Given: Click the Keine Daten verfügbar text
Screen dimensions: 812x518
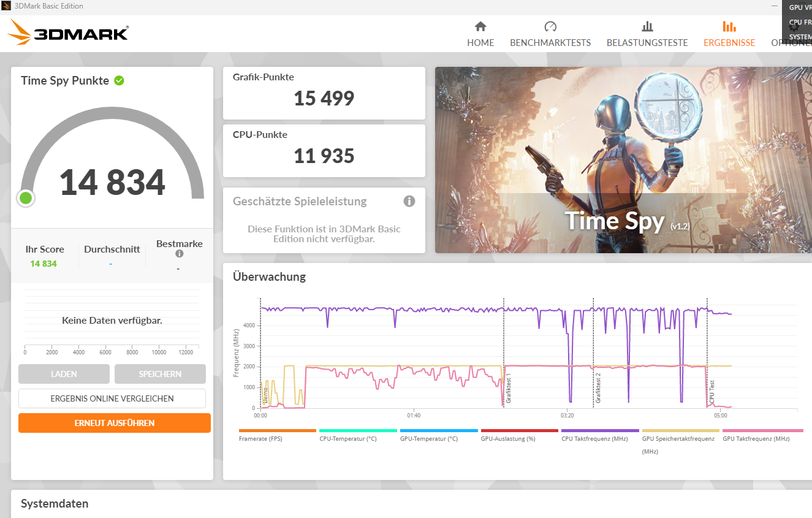Looking at the screenshot, I should click(x=112, y=320).
